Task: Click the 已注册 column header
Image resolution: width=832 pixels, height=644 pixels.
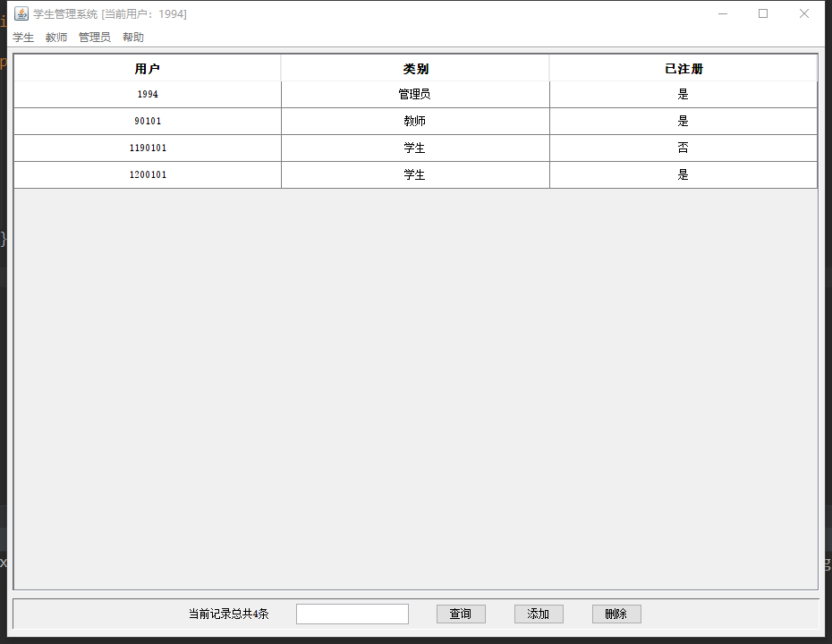Action: (683, 69)
